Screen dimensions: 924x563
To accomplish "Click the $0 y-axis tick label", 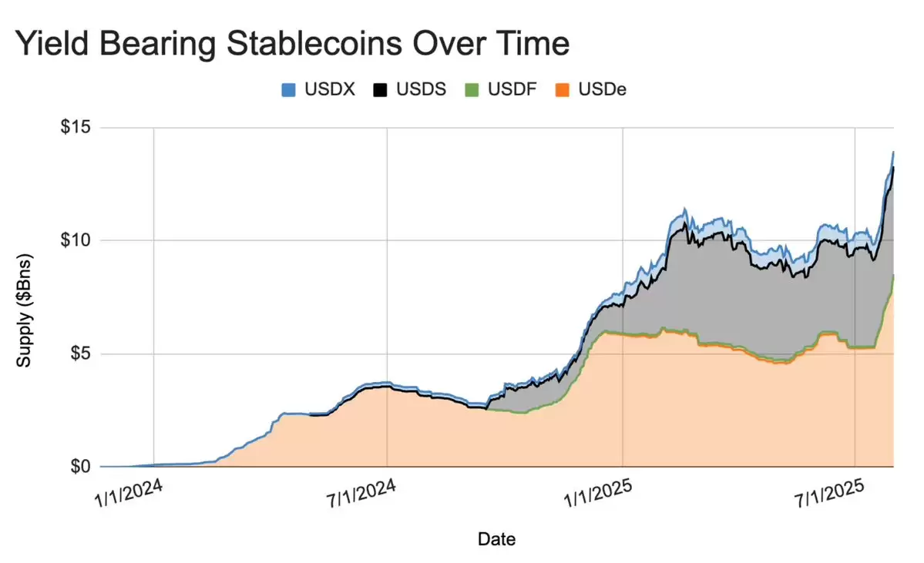I will click(x=81, y=467).
